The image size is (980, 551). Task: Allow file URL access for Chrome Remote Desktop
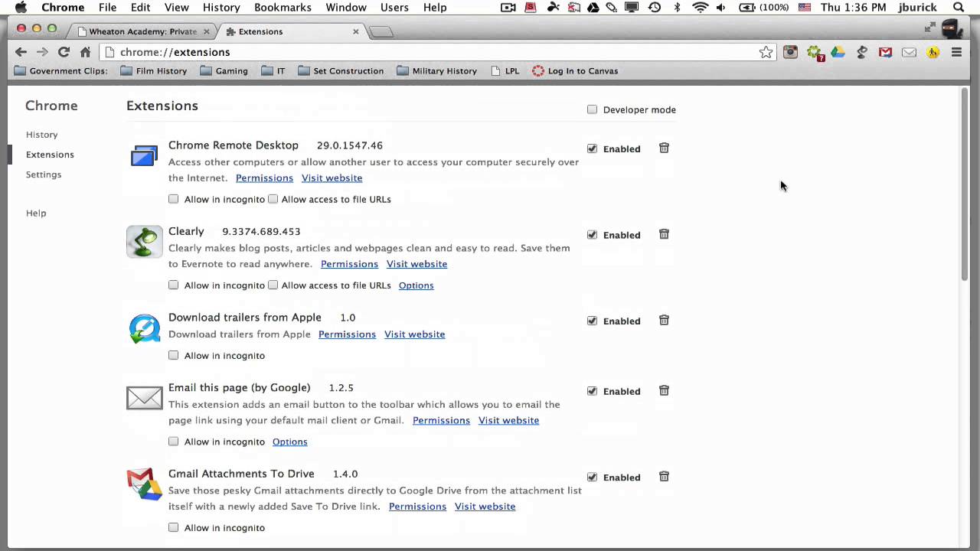273,199
